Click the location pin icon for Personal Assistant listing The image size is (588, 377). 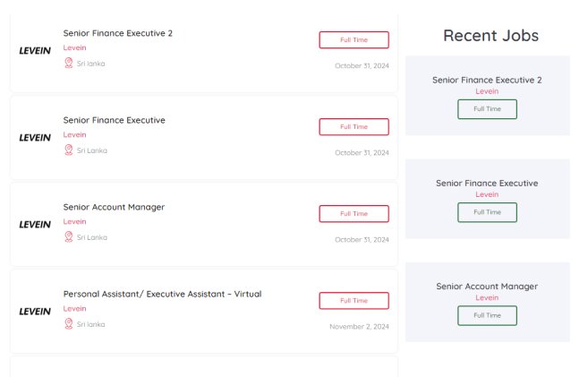(x=69, y=324)
